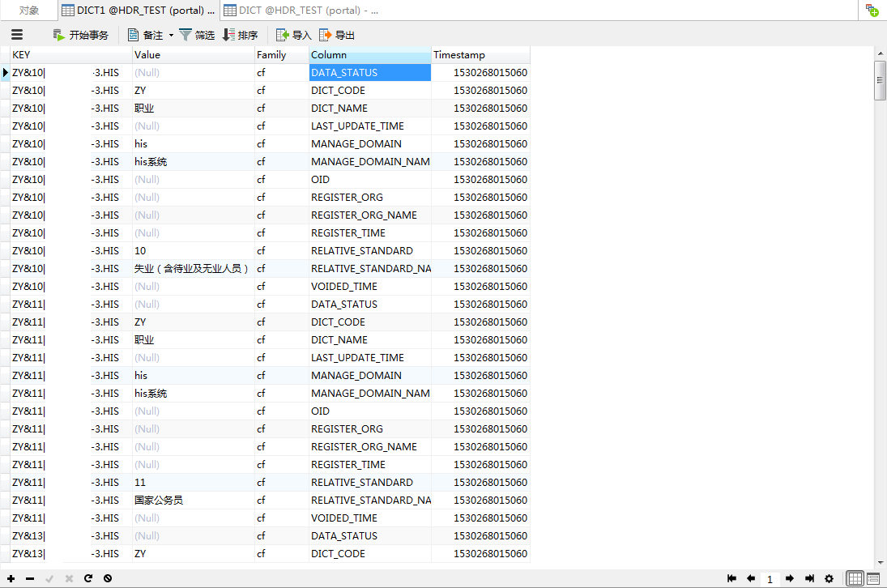The height and width of the screenshot is (588, 887).
Task: Click the new tab icon at top right
Action: tap(872, 11)
